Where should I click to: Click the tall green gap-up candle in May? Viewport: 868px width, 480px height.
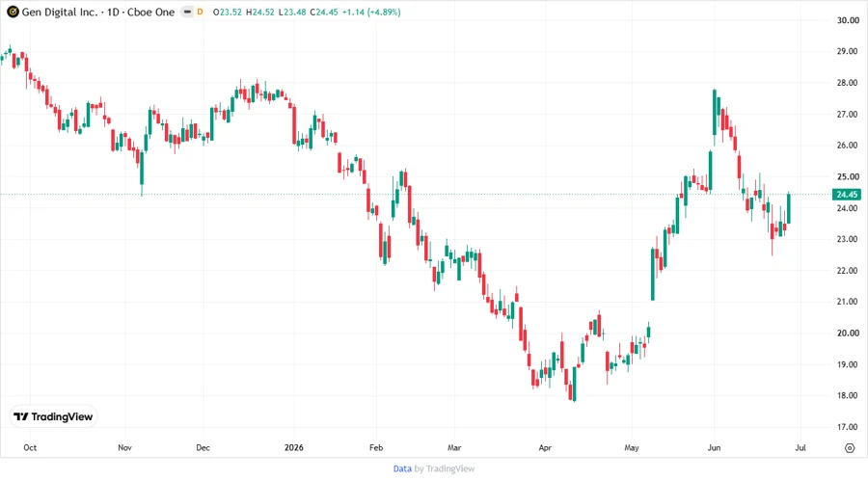coord(653,275)
